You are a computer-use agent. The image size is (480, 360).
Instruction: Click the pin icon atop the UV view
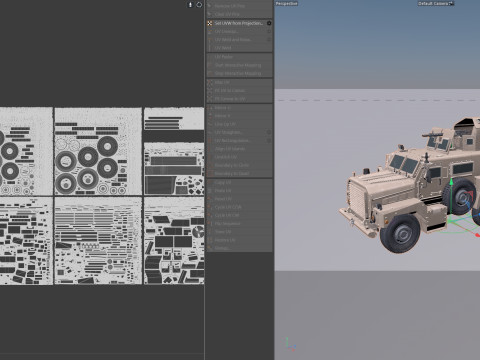[x=190, y=5]
